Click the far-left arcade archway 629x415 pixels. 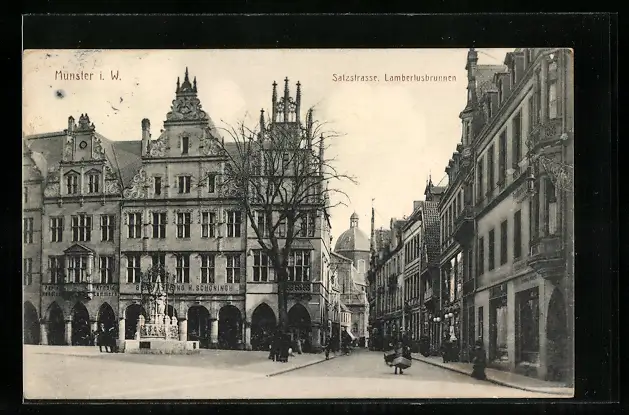pos(31,324)
